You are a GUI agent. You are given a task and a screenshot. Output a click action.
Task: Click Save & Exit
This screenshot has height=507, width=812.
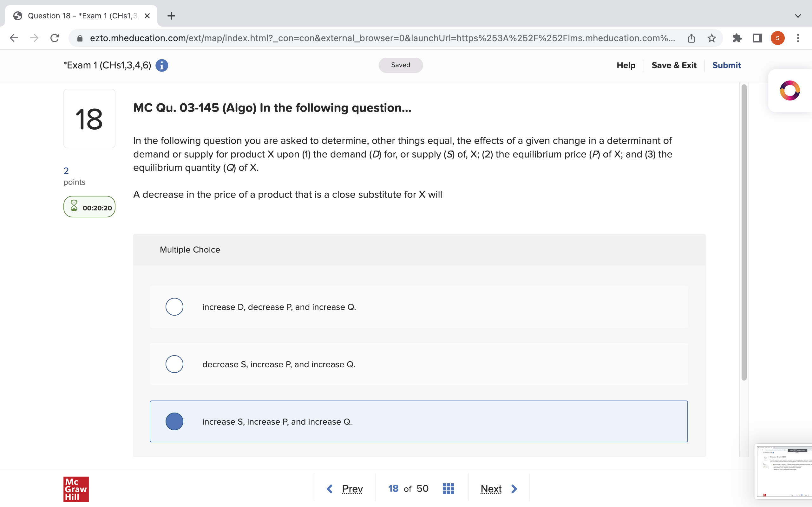(674, 65)
